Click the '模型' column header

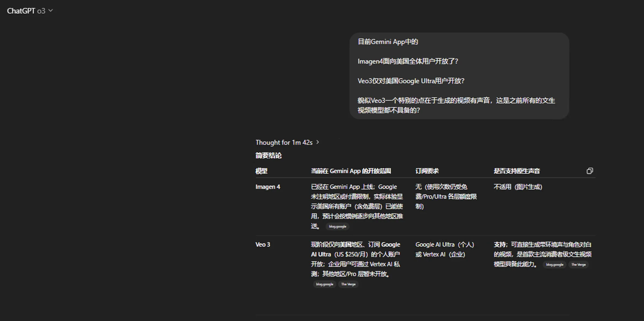[261, 171]
